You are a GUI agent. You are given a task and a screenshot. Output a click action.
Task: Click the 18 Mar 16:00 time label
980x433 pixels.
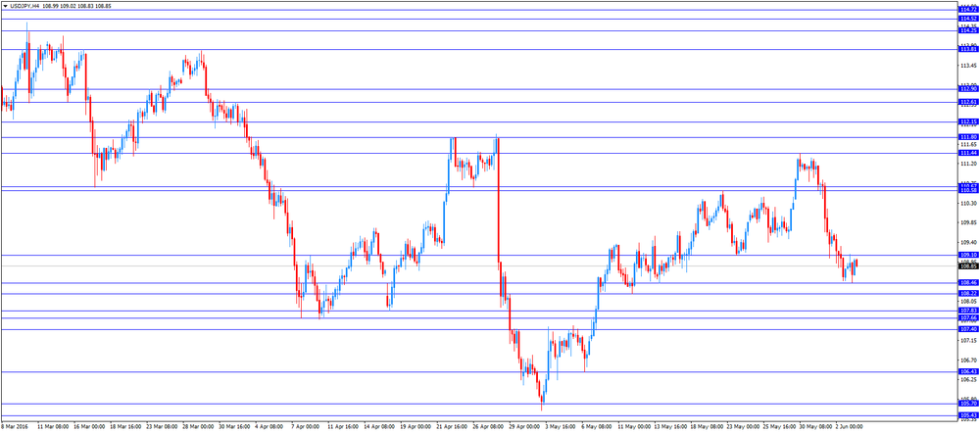126,427
